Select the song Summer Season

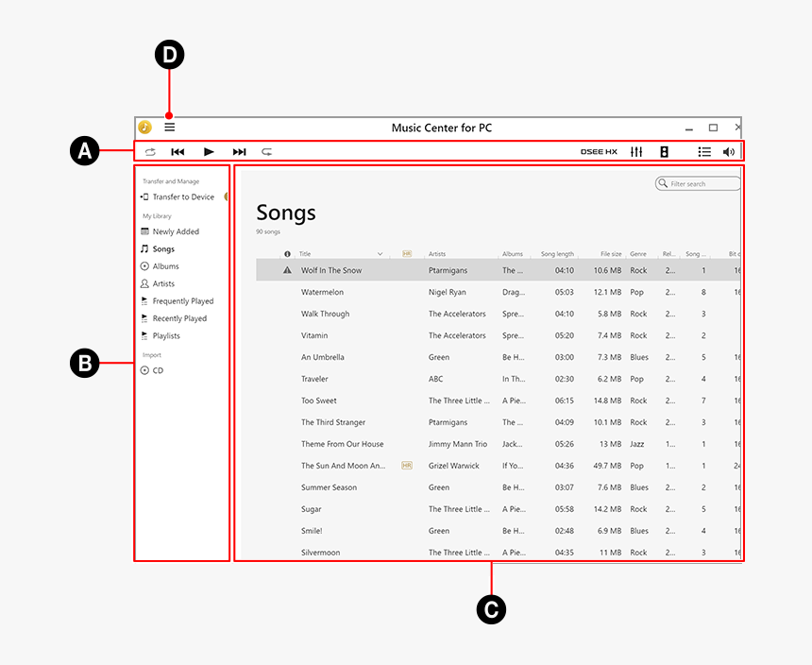coord(329,487)
